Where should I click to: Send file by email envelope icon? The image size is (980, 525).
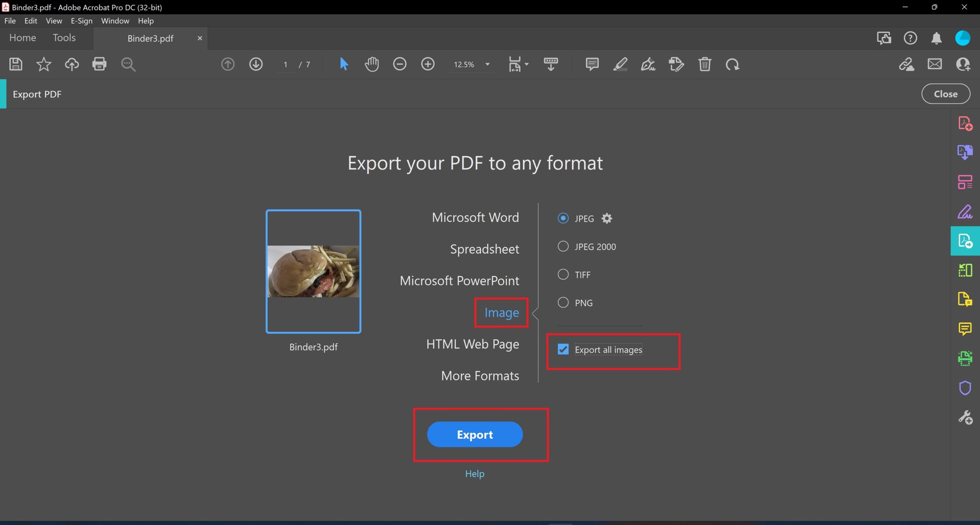935,64
